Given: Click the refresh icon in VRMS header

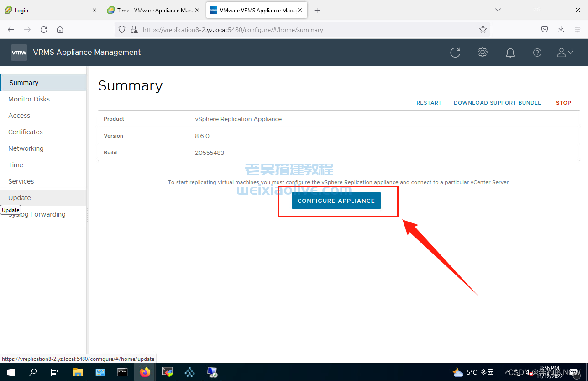Looking at the screenshot, I should (x=455, y=53).
